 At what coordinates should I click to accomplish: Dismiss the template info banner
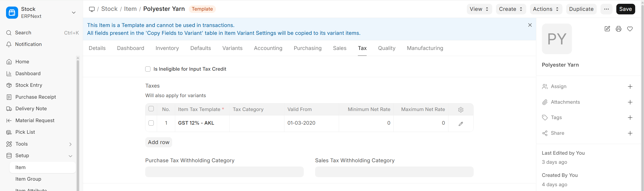coord(530,25)
